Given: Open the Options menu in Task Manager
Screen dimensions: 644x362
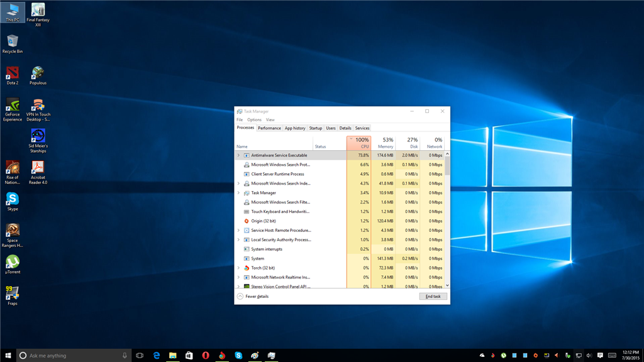Looking at the screenshot, I should pos(254,119).
